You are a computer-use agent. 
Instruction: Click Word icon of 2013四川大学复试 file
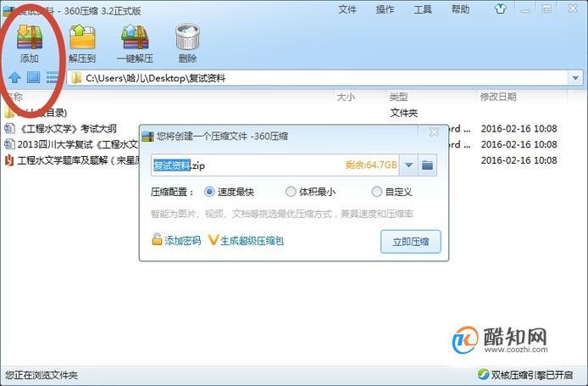tap(9, 144)
